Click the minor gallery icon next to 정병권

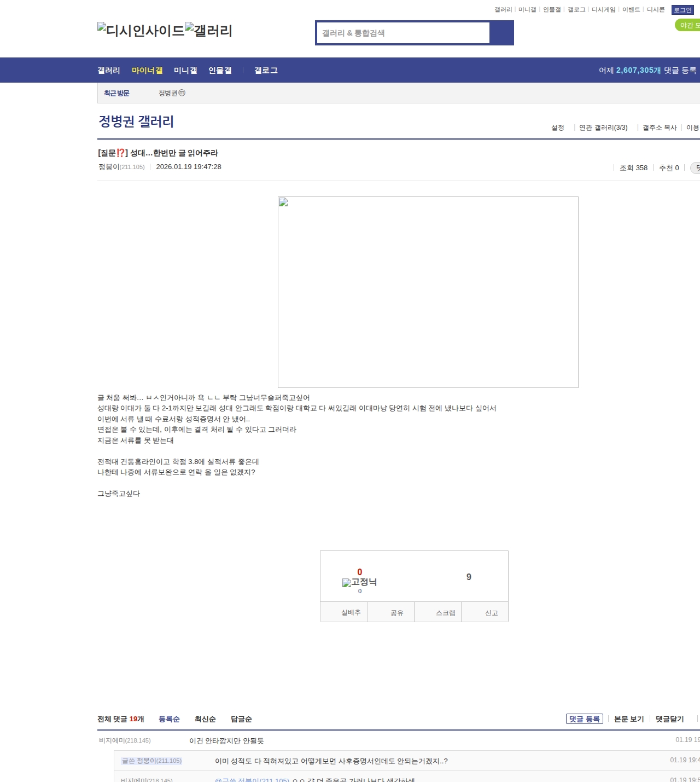coord(182,93)
